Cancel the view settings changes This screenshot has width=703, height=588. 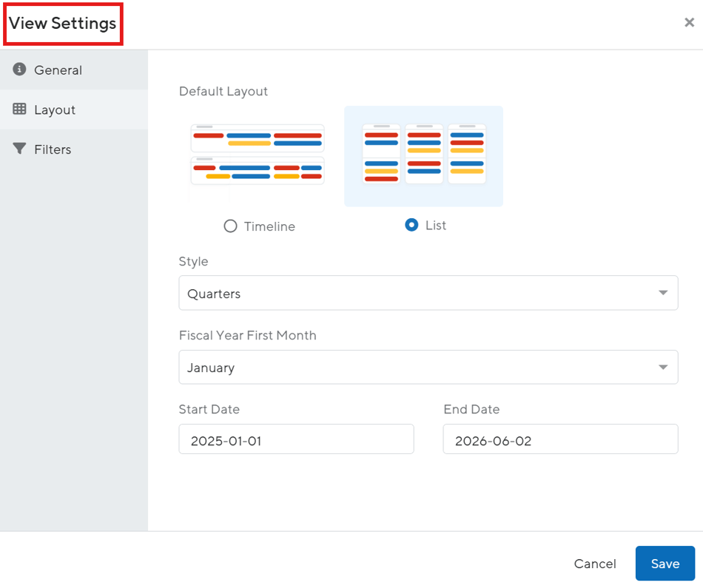coord(595,564)
